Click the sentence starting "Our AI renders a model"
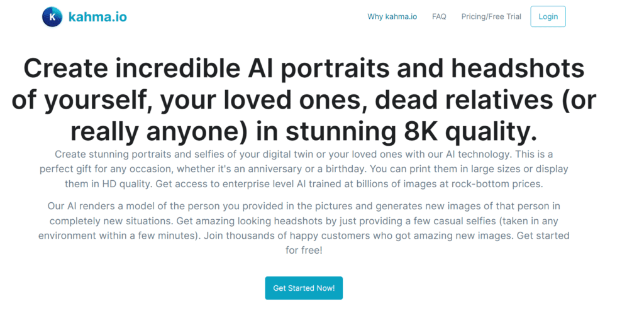The width and height of the screenshot is (644, 314). pos(113,206)
